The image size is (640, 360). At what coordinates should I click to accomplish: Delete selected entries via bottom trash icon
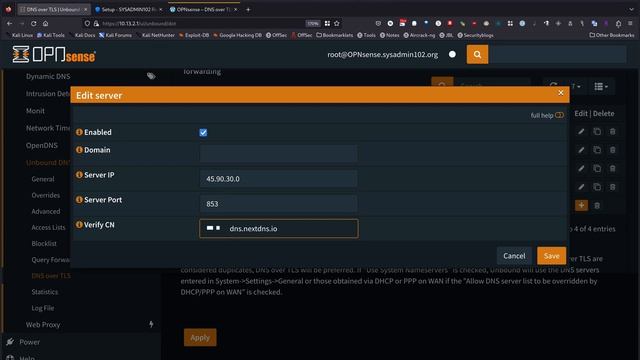coord(597,205)
